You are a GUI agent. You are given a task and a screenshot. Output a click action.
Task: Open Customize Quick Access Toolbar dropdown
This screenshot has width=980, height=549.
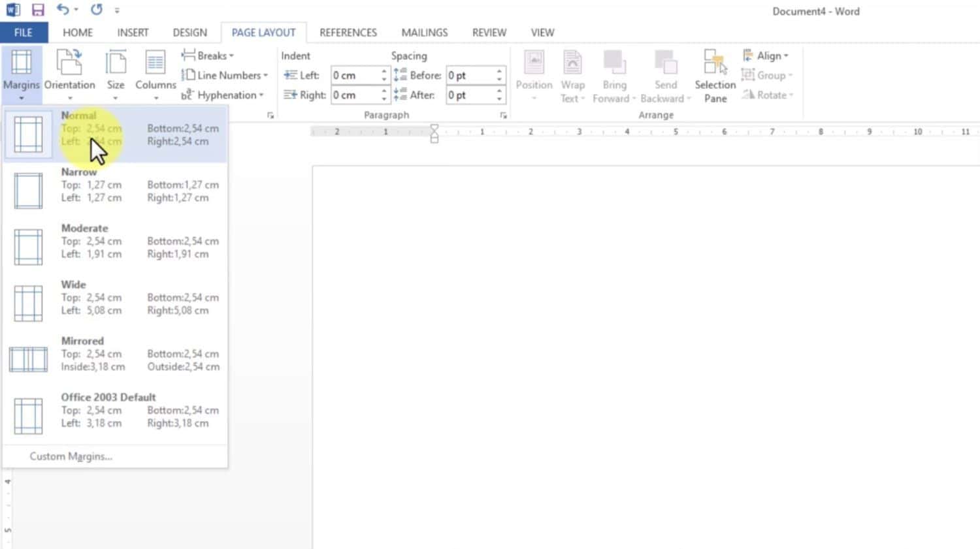point(117,10)
